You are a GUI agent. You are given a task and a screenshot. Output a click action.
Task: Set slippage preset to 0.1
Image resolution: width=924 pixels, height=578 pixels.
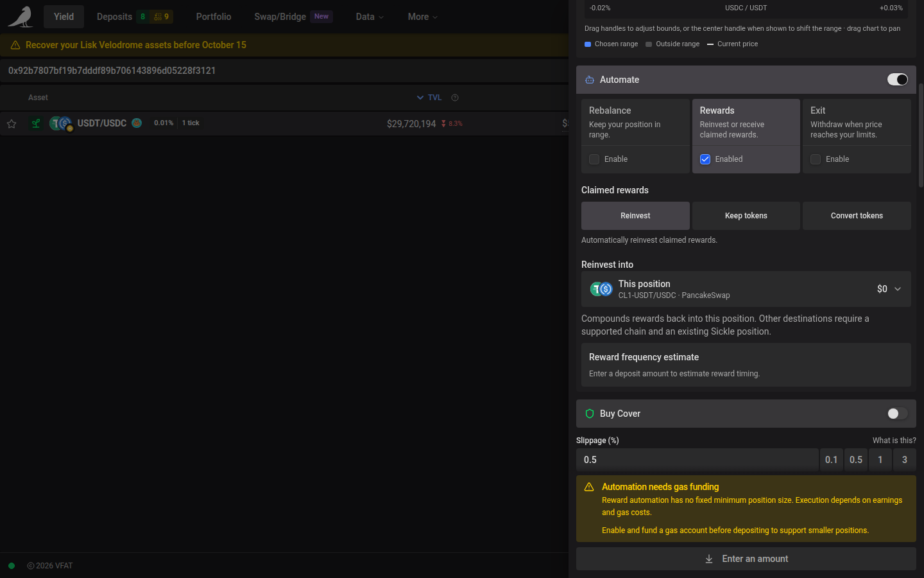[832, 460]
